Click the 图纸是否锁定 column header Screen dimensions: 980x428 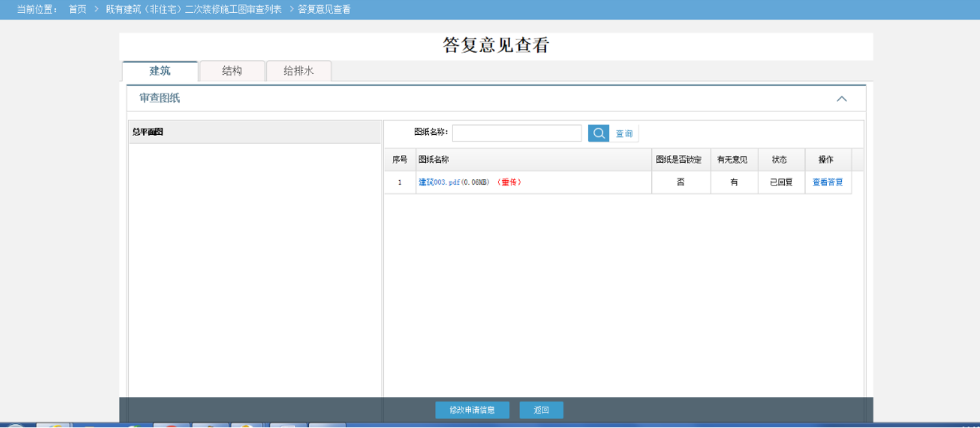(x=679, y=160)
